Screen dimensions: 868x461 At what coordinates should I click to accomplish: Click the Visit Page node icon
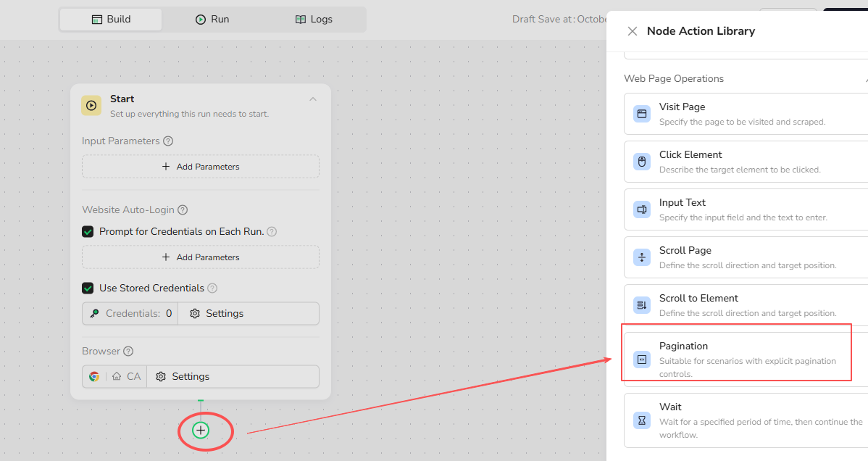coord(641,114)
